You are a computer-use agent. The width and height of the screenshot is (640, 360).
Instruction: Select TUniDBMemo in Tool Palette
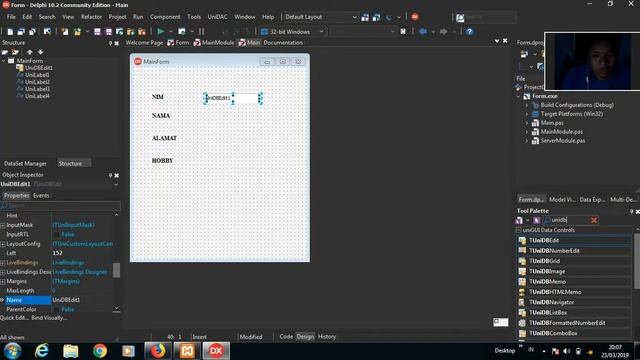573,282
